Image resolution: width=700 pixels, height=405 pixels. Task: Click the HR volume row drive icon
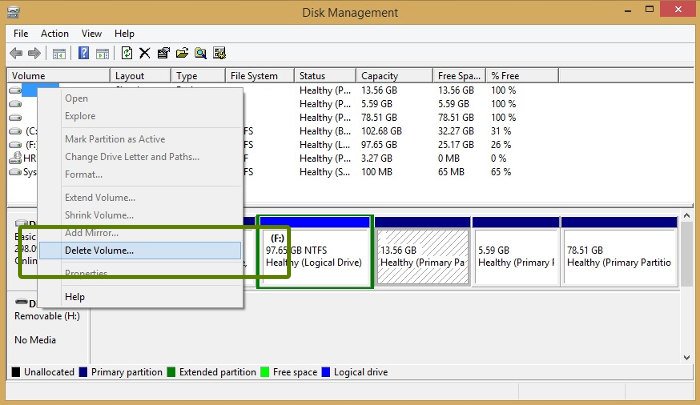tap(16, 158)
